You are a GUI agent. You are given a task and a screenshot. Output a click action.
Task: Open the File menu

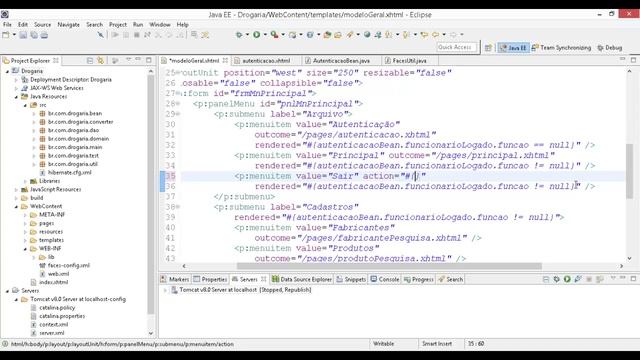(7, 24)
